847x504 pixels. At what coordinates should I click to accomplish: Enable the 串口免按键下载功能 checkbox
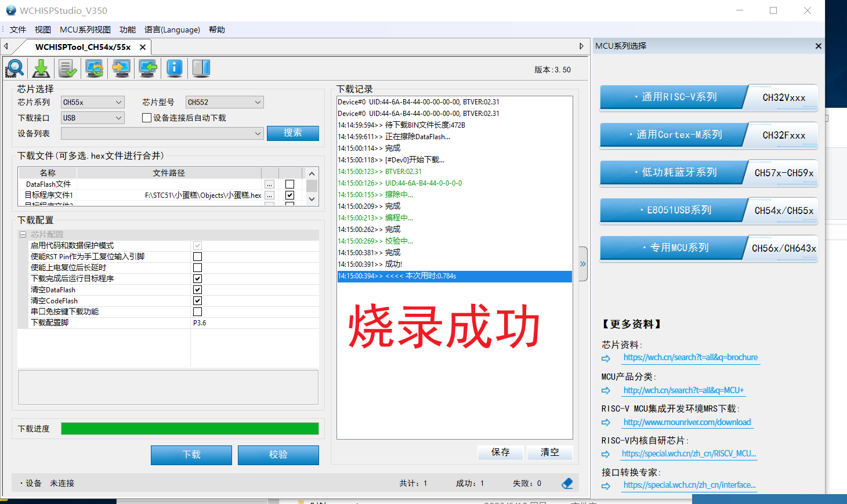197,311
